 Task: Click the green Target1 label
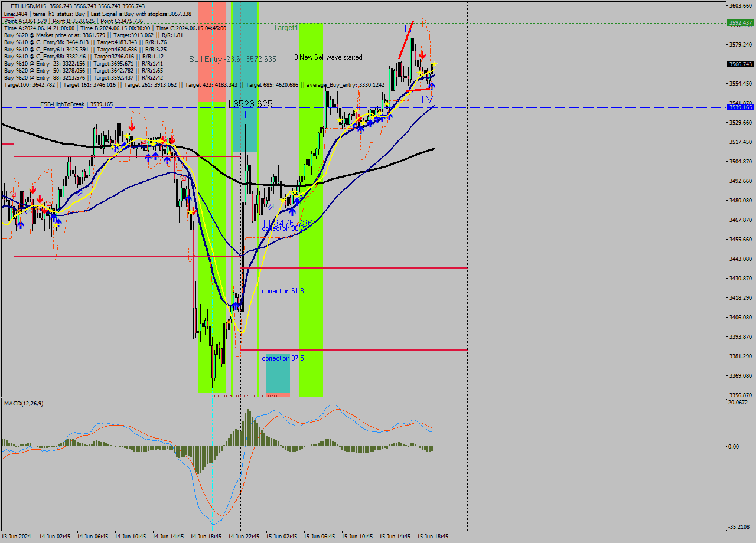[x=286, y=27]
